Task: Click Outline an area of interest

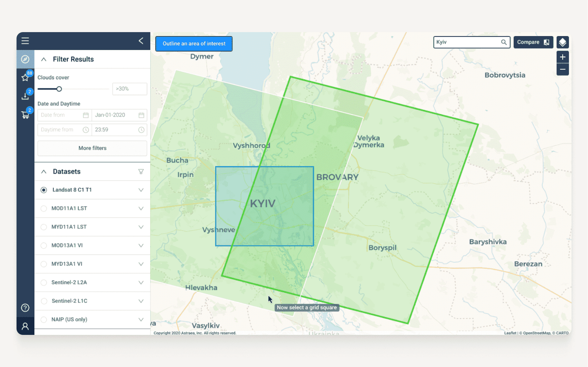Action: coord(193,43)
